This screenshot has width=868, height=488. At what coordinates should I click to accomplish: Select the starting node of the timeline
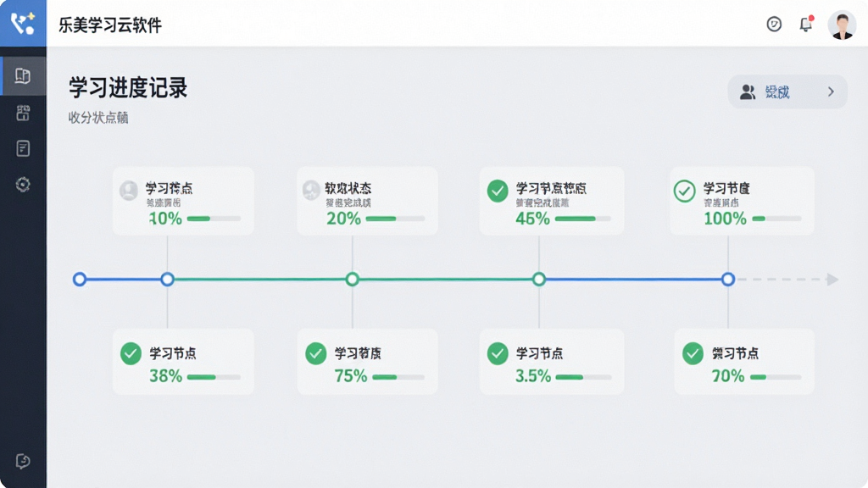(80, 280)
